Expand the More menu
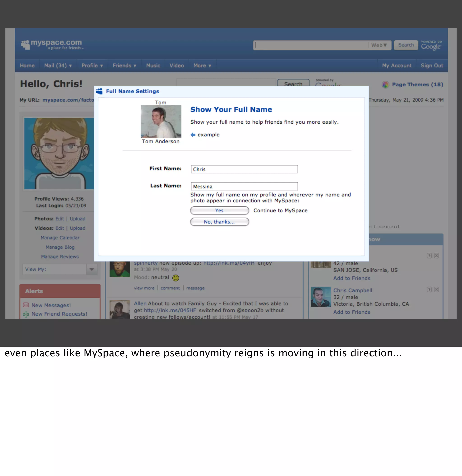 (x=202, y=65)
